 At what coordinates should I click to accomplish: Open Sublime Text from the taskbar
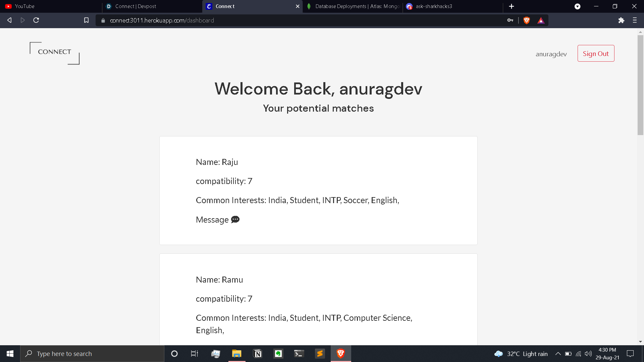point(320,354)
